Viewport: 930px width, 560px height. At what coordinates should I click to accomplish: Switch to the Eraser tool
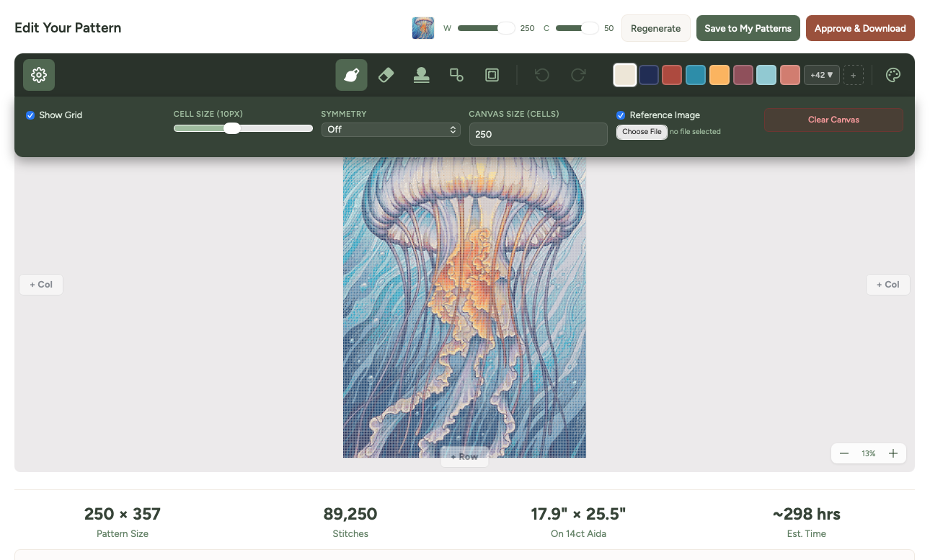[x=386, y=74]
